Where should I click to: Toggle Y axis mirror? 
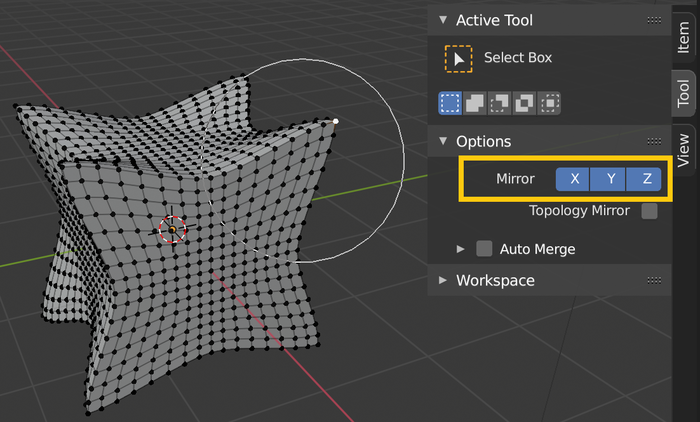point(610,179)
